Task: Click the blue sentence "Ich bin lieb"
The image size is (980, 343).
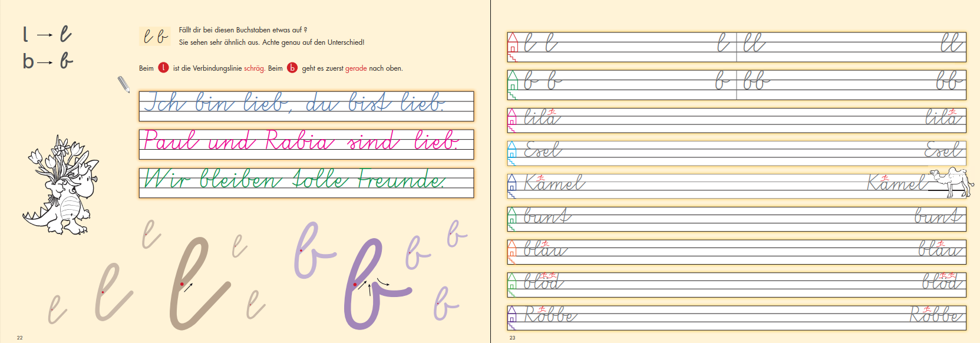Action: 295,103
